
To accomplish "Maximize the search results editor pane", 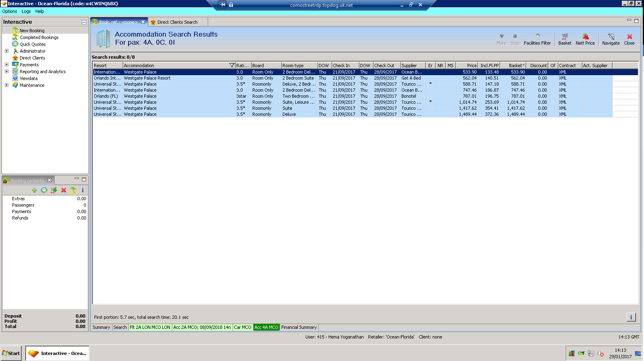I will pyautogui.click(x=636, y=21).
